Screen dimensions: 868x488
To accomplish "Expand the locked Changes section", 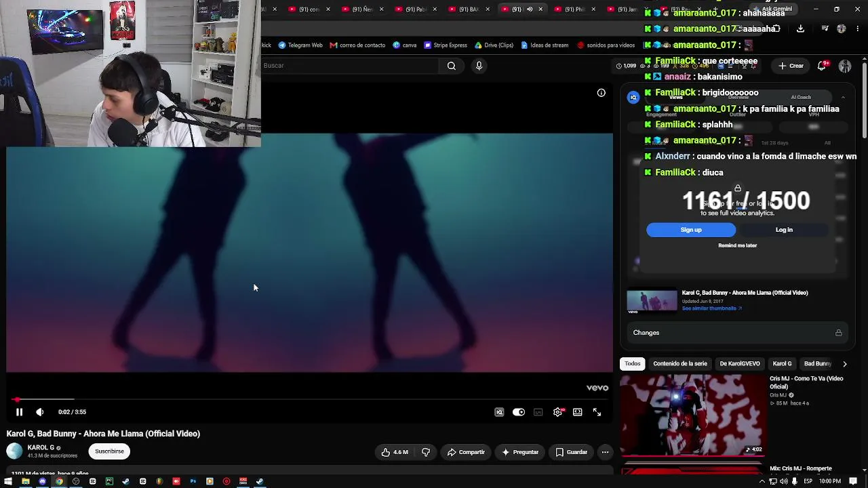I will tap(737, 333).
